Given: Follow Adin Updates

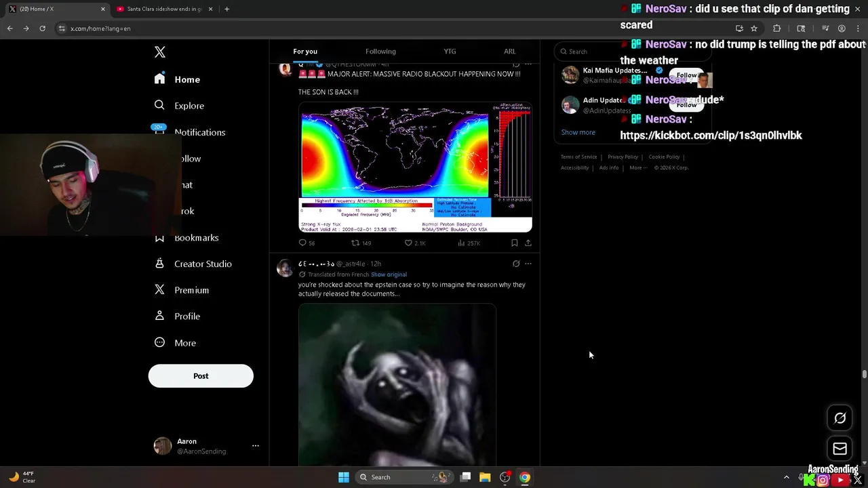Looking at the screenshot, I should (686, 105).
